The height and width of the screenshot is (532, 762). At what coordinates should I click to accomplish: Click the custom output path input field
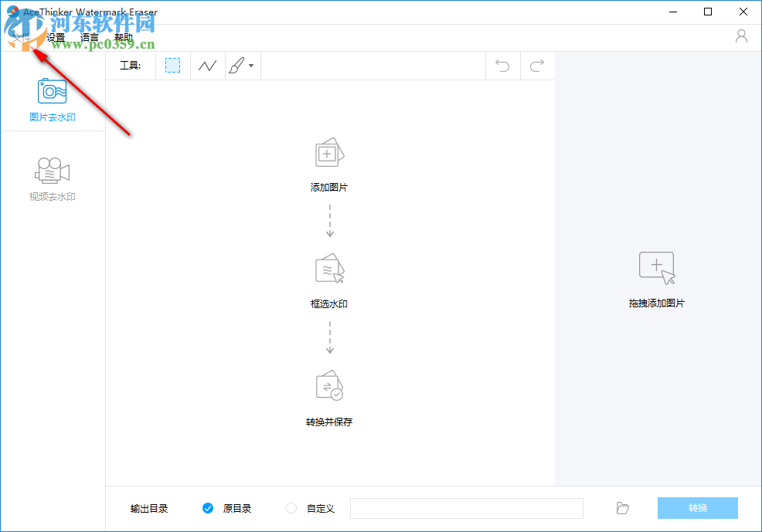tap(466, 508)
